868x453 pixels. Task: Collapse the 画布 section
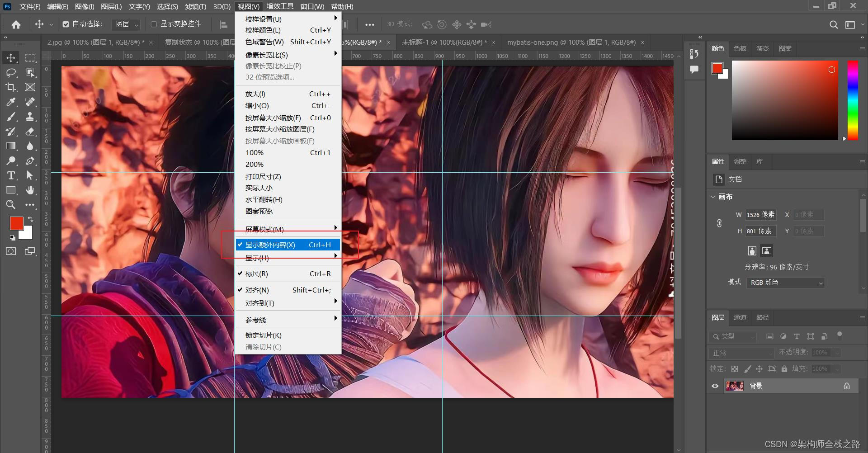point(713,197)
